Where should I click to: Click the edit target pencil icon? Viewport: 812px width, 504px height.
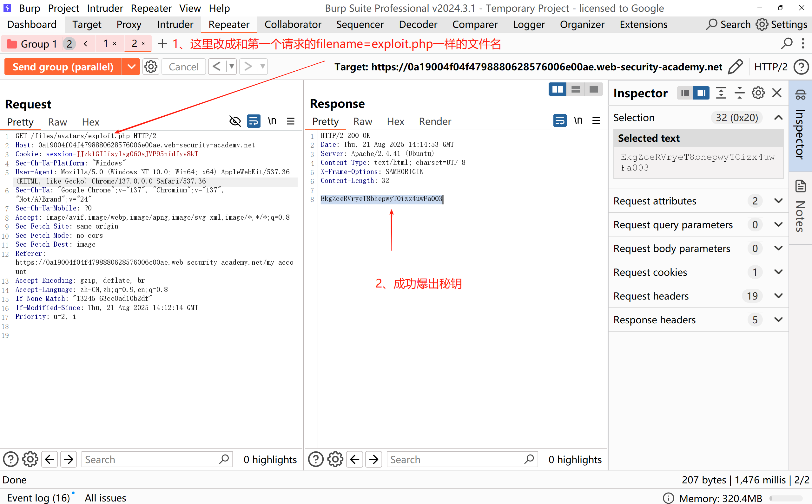(x=736, y=67)
